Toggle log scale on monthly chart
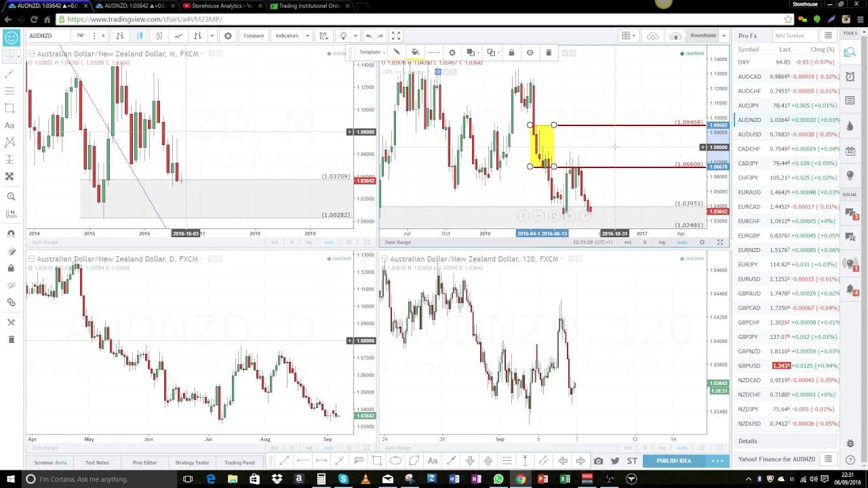This screenshot has width=868, height=488. (x=309, y=242)
